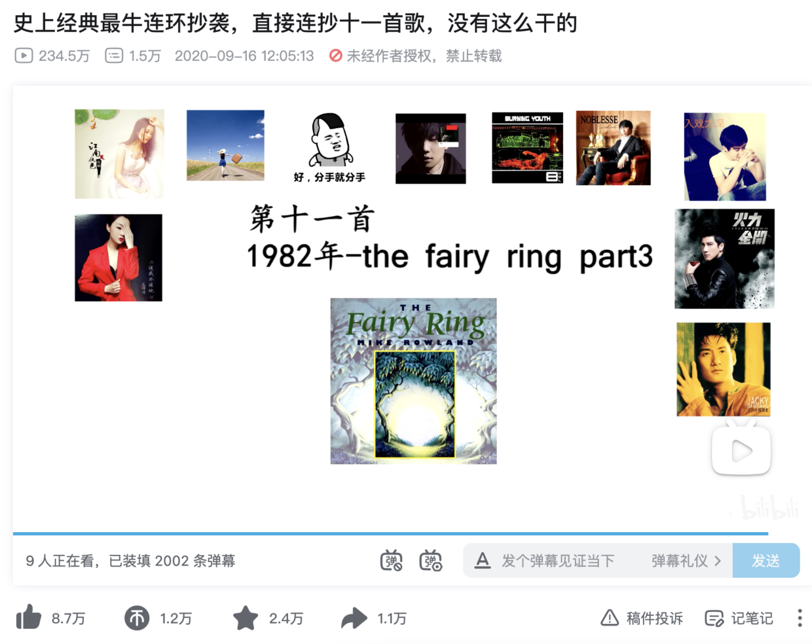
Task: Click the blue video progress bar
Action: click(x=390, y=533)
